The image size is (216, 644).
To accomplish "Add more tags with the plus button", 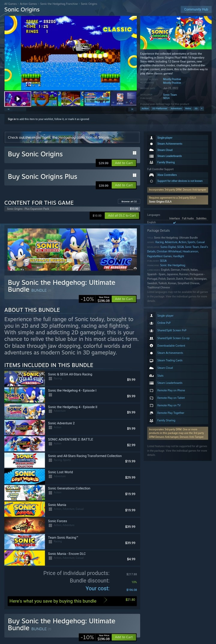I will pyautogui.click(x=202, y=109).
